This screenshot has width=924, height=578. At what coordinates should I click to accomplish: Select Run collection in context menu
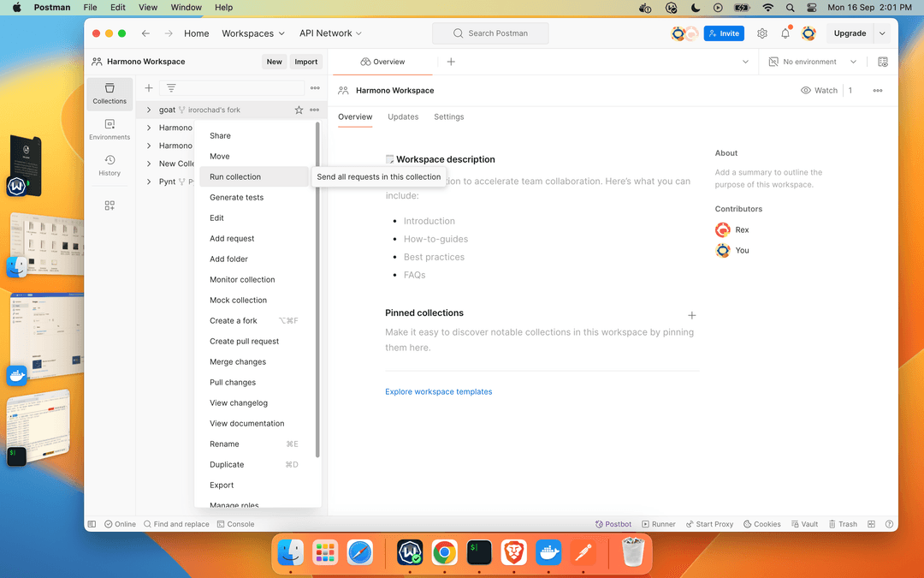[235, 176]
